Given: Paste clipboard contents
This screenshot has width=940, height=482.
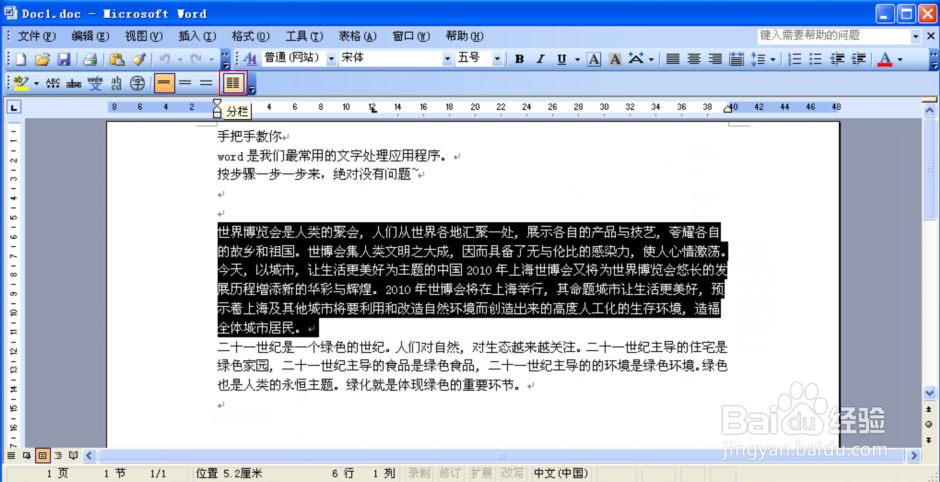Looking at the screenshot, I should click(118, 59).
